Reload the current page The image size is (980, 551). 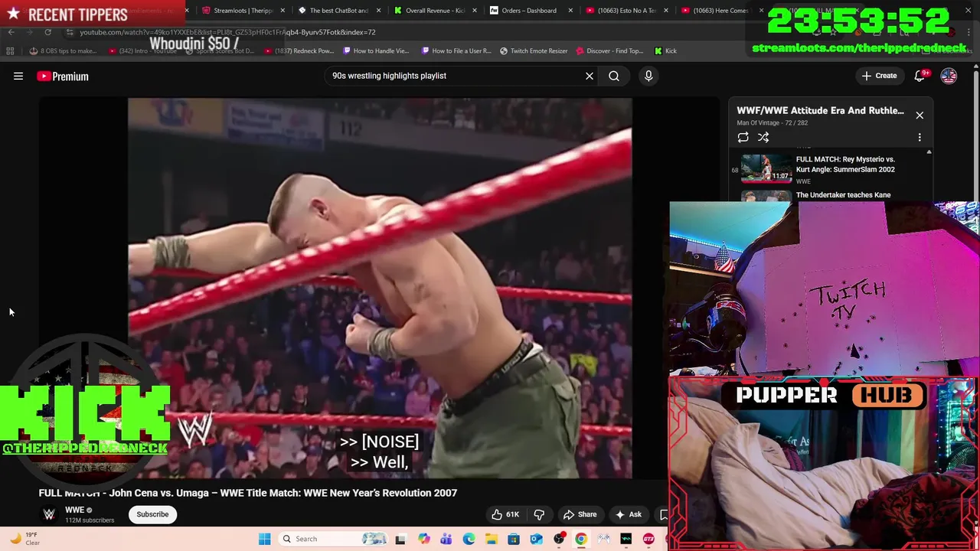(x=47, y=32)
